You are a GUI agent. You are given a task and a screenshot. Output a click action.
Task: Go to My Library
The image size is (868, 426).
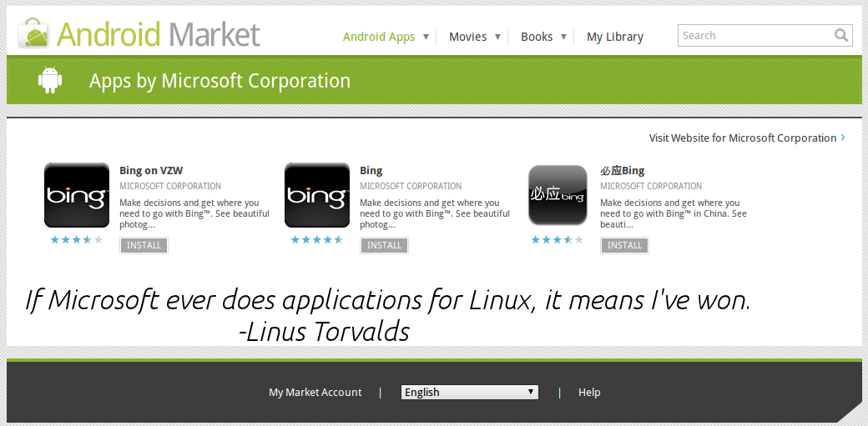(x=615, y=37)
